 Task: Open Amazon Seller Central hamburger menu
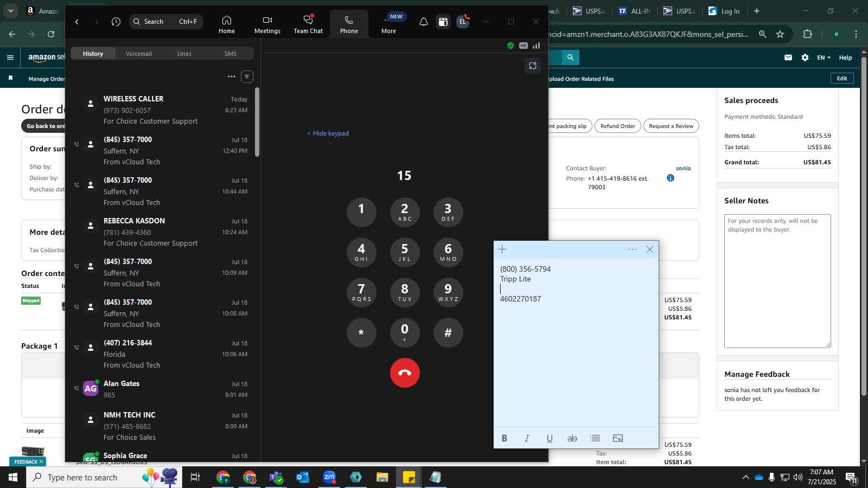(10, 57)
